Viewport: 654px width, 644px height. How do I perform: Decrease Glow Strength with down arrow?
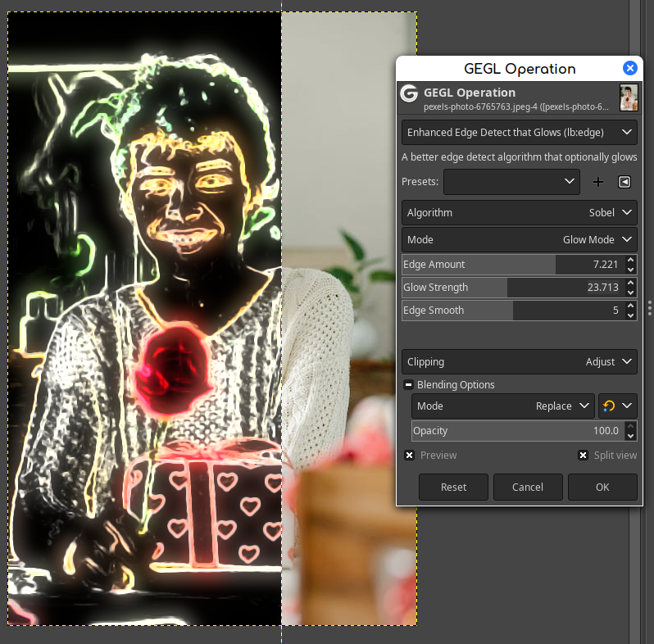[631, 293]
